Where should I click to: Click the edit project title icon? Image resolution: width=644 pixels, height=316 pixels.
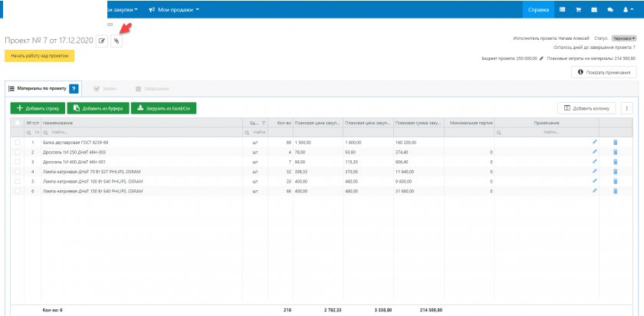[x=102, y=41]
